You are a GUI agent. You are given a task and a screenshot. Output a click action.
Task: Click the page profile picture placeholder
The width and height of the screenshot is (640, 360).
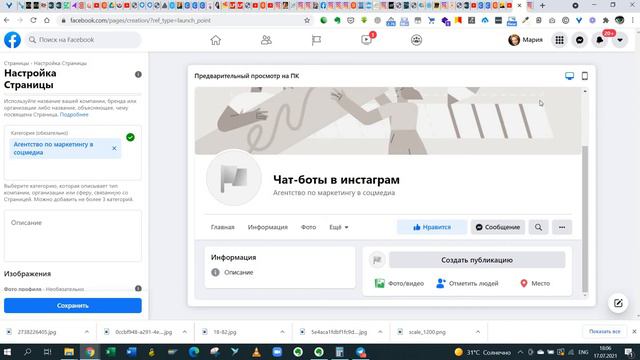pos(234,178)
